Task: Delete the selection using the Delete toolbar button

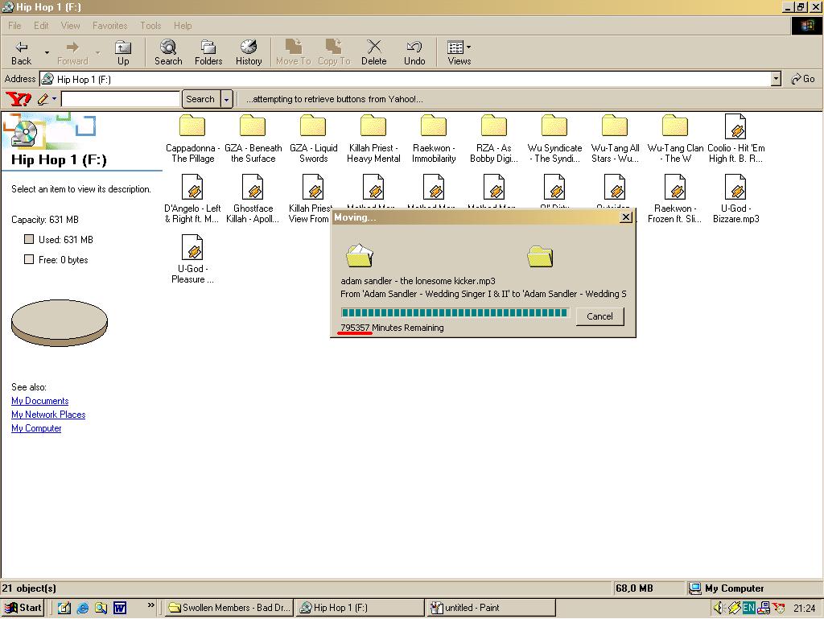Action: pyautogui.click(x=373, y=52)
